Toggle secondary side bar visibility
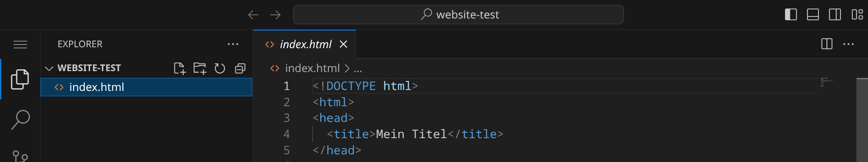 (x=835, y=15)
